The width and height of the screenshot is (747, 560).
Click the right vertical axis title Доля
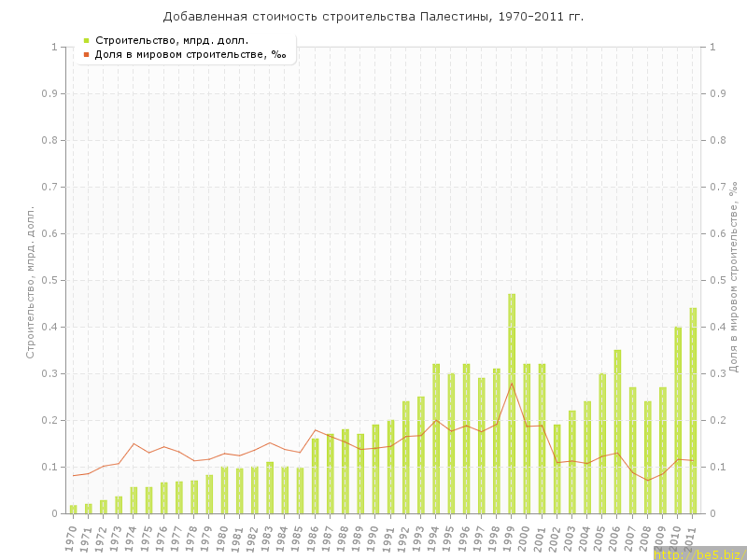point(733,277)
